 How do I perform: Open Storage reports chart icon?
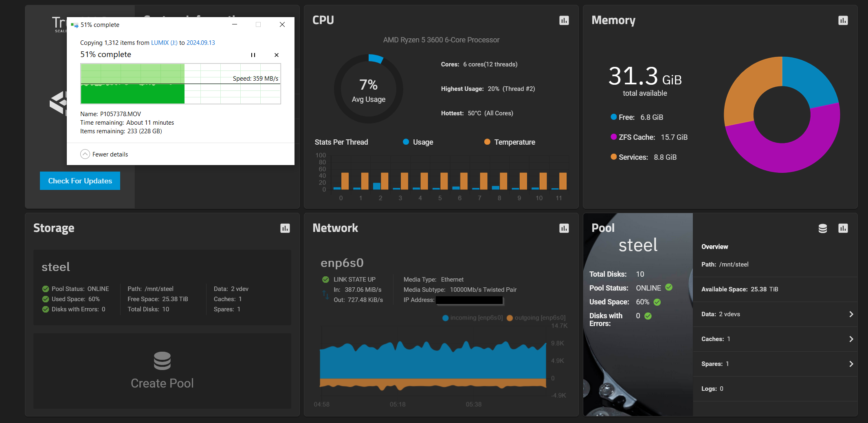(x=285, y=228)
